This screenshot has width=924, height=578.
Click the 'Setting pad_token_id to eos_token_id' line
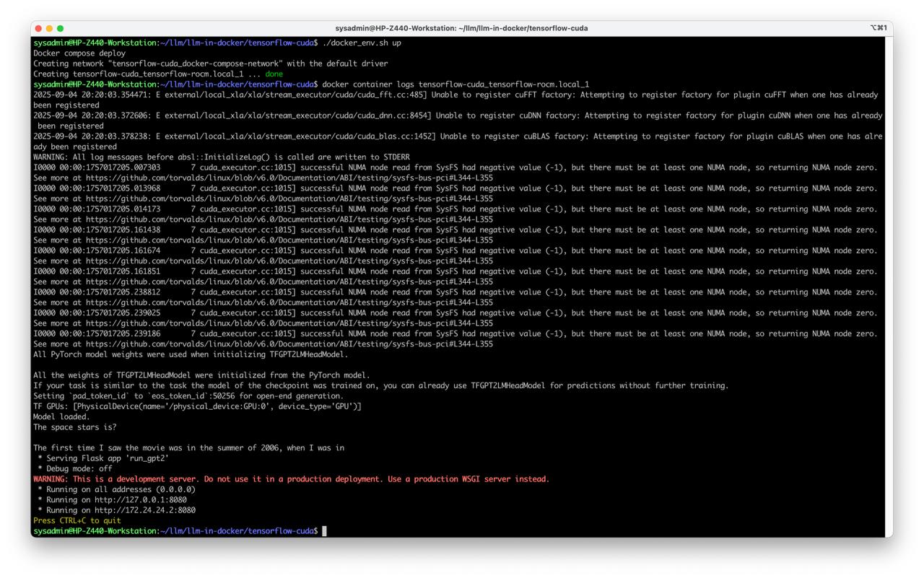click(188, 396)
